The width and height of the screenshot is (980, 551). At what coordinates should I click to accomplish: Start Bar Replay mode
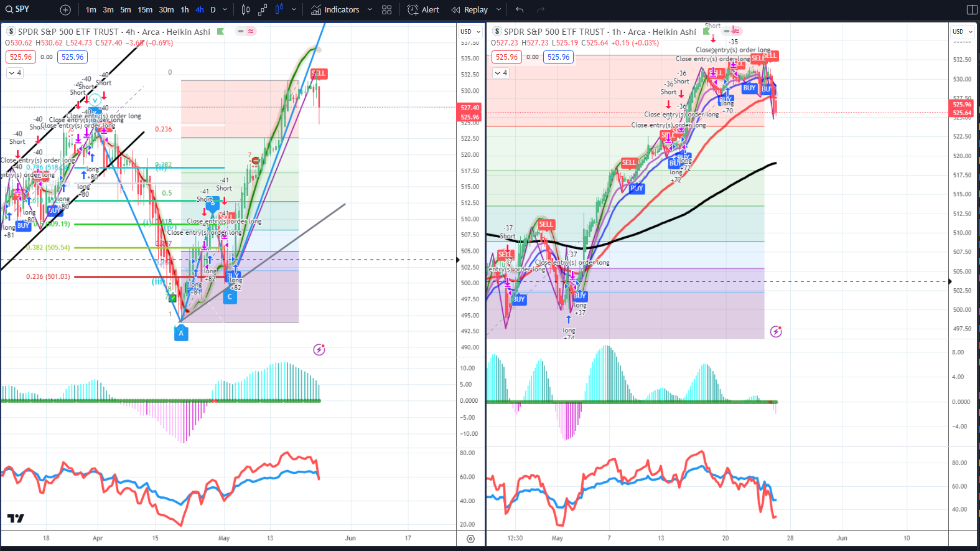click(x=470, y=10)
